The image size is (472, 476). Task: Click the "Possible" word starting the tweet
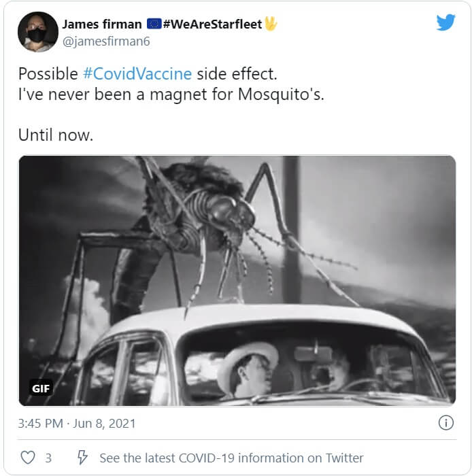[x=48, y=73]
